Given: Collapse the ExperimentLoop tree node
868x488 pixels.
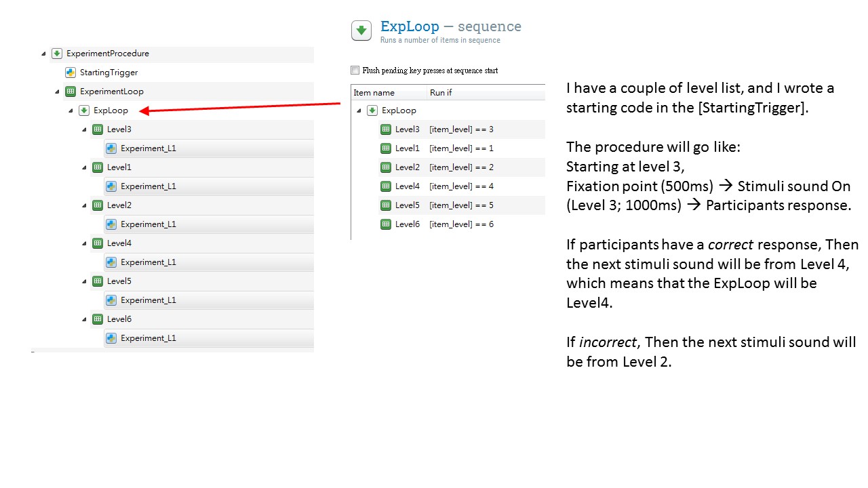Looking at the screenshot, I should [58, 91].
